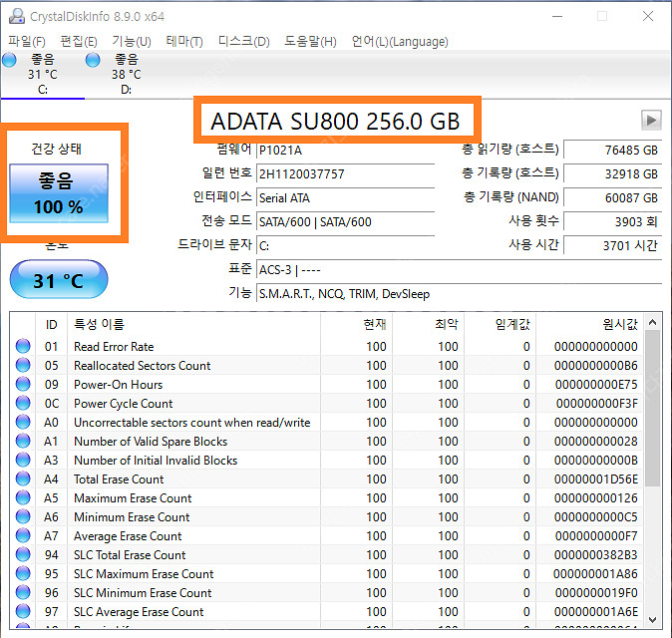The width and height of the screenshot is (672, 638).
Task: Click the 현재 column header
Action: 357,324
